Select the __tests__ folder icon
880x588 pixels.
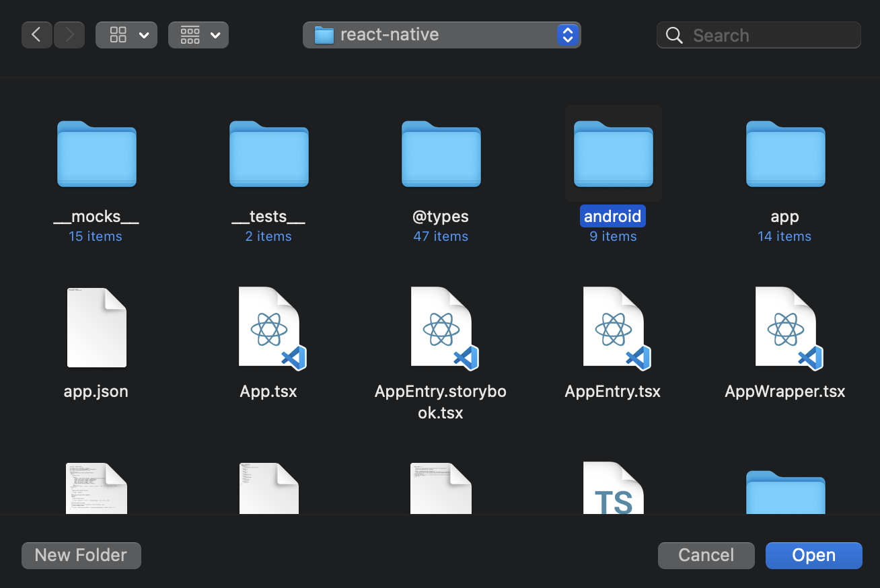click(268, 153)
